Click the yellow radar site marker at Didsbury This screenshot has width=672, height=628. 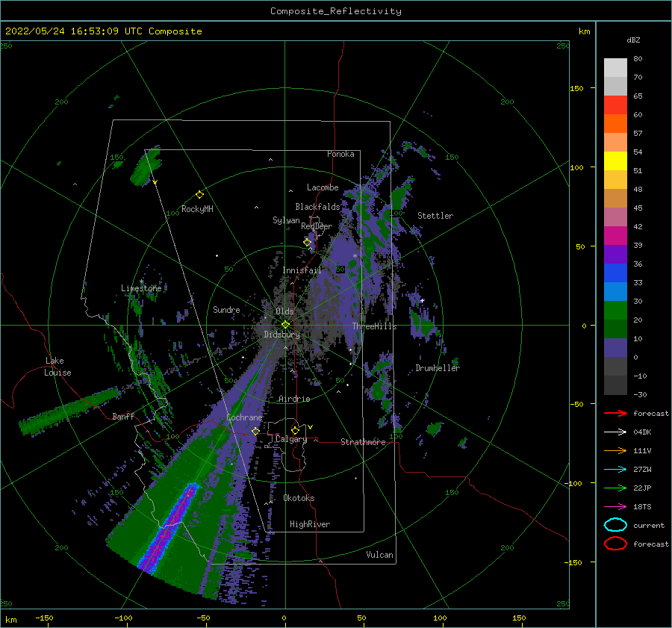(285, 325)
